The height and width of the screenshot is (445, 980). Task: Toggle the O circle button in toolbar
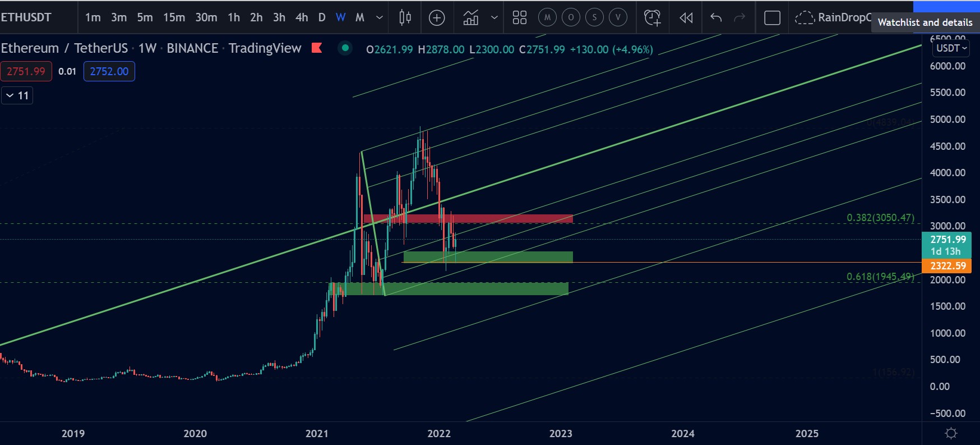571,18
